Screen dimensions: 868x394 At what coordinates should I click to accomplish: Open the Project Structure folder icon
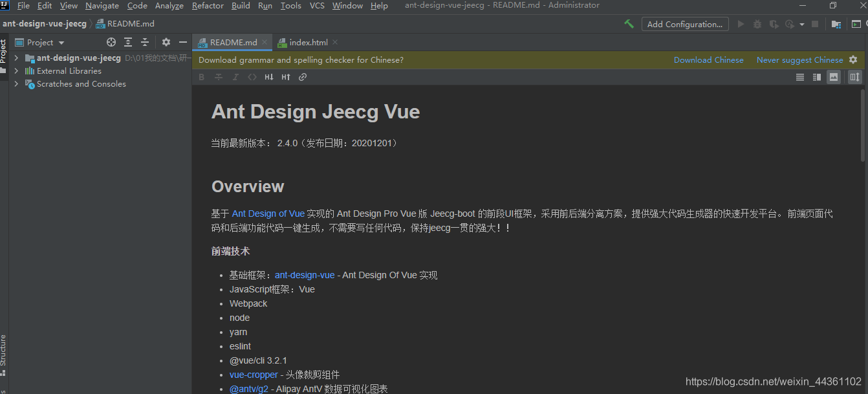pos(836,24)
